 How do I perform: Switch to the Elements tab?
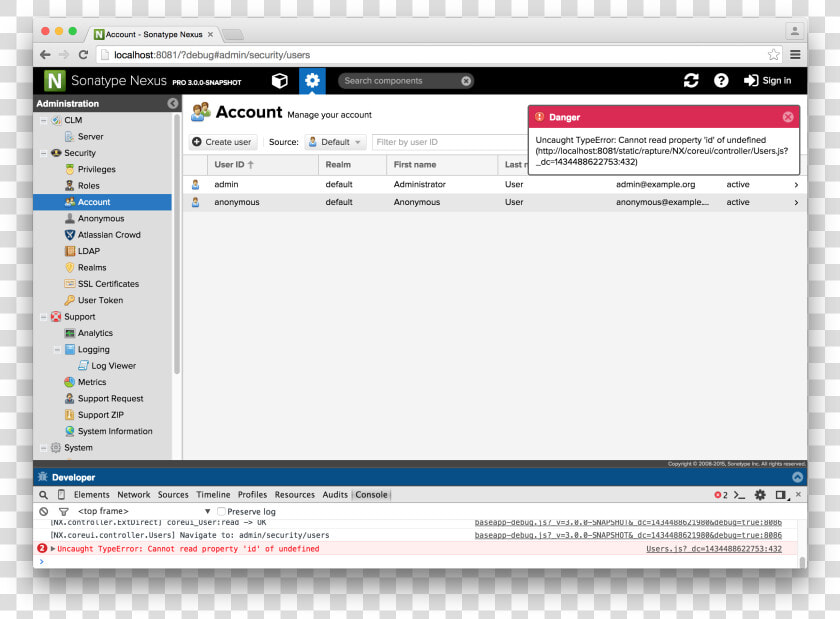(92, 495)
